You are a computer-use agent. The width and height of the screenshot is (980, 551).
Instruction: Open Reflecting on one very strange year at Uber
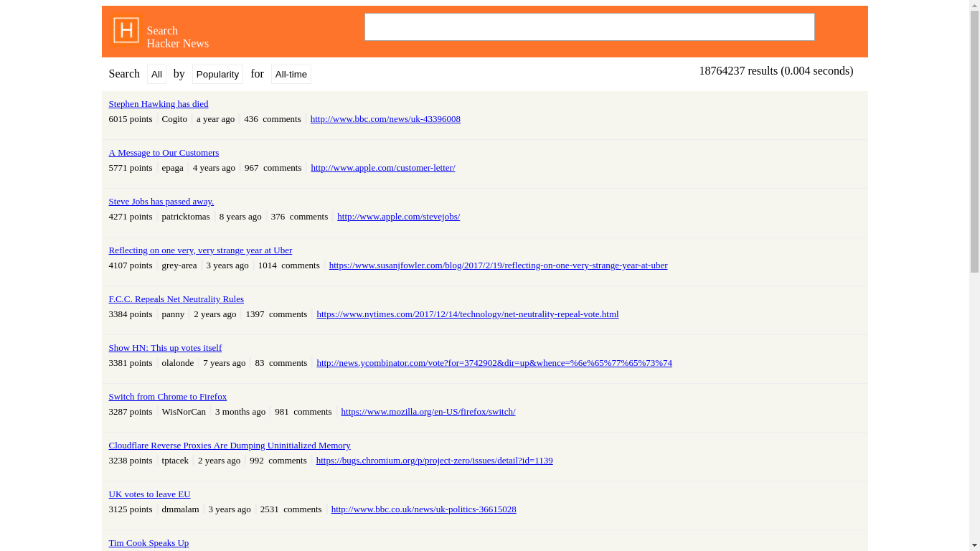point(200,250)
